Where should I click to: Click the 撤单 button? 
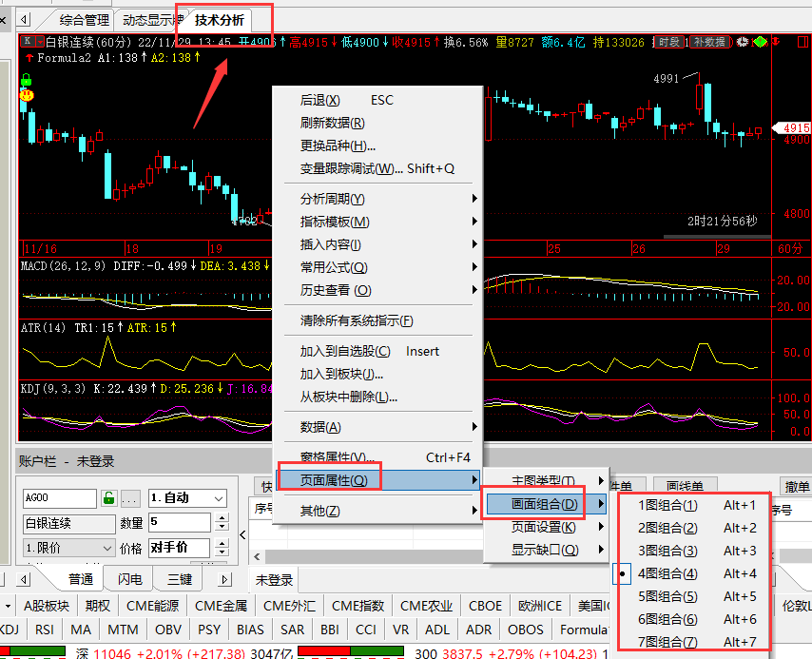pos(797,486)
